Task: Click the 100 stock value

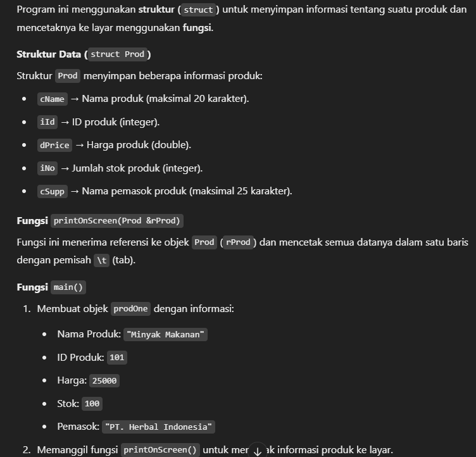Action: click(x=92, y=404)
